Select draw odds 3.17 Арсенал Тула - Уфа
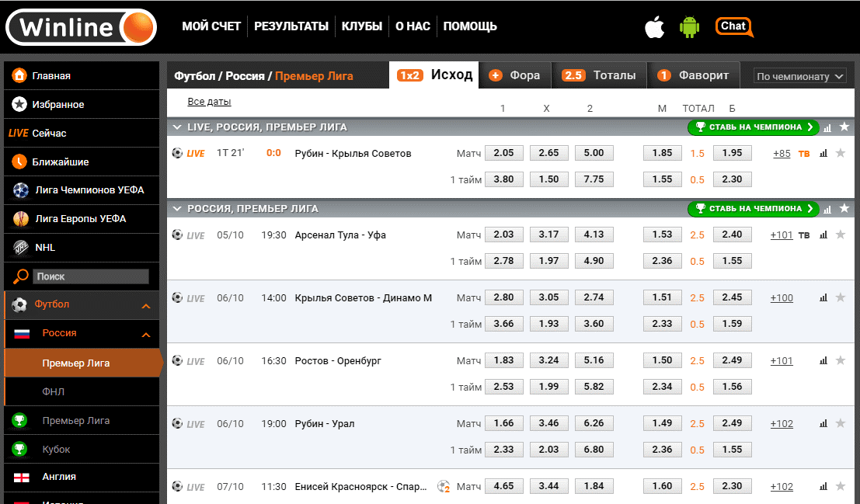This screenshot has width=860, height=504. click(548, 235)
